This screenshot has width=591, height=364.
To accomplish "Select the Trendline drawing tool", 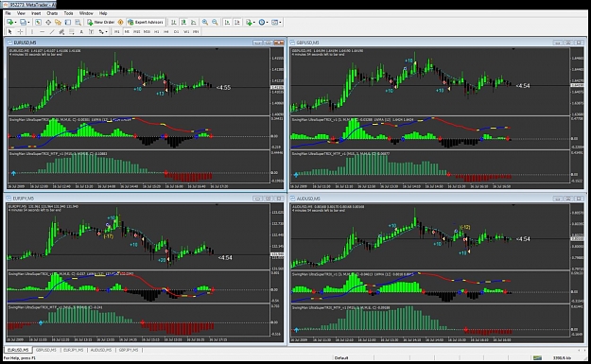I will click(52, 32).
